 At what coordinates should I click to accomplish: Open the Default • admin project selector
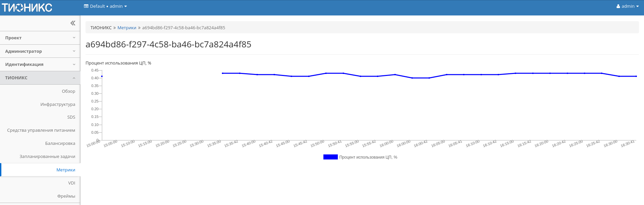point(105,6)
